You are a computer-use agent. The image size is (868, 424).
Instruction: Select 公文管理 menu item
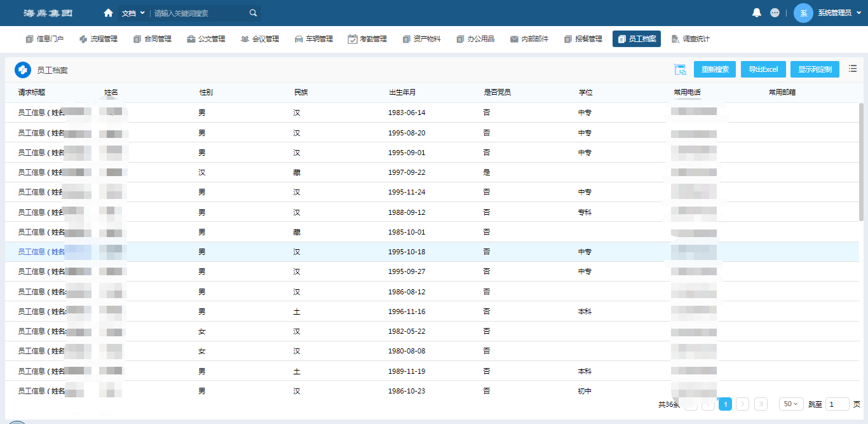click(x=207, y=39)
